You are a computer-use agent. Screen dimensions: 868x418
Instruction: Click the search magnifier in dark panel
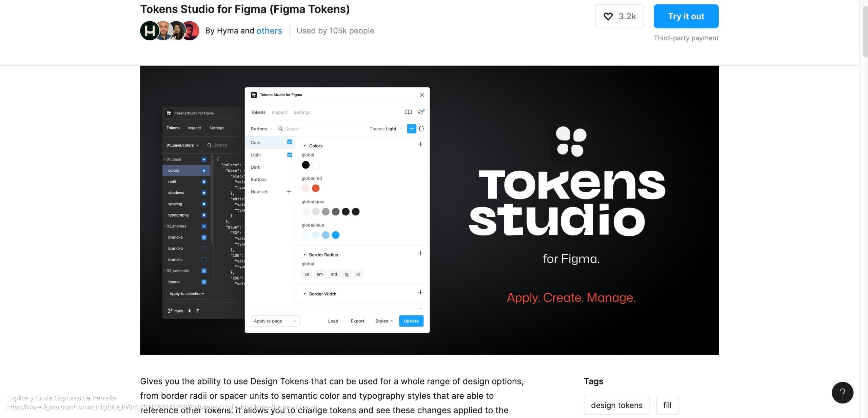click(209, 145)
